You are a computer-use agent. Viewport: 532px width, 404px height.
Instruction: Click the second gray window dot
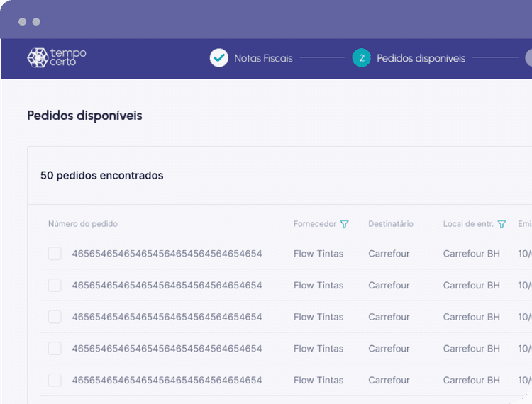pos(36,22)
